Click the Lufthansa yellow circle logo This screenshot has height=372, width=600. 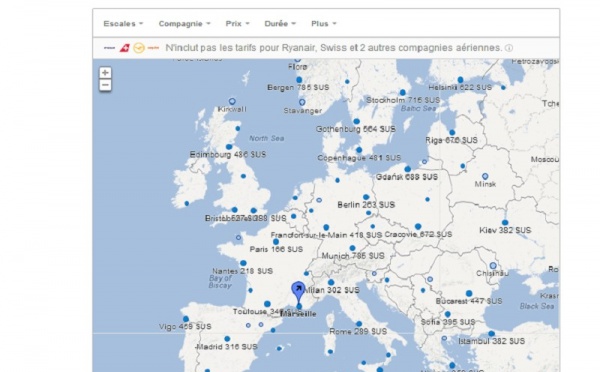click(139, 48)
